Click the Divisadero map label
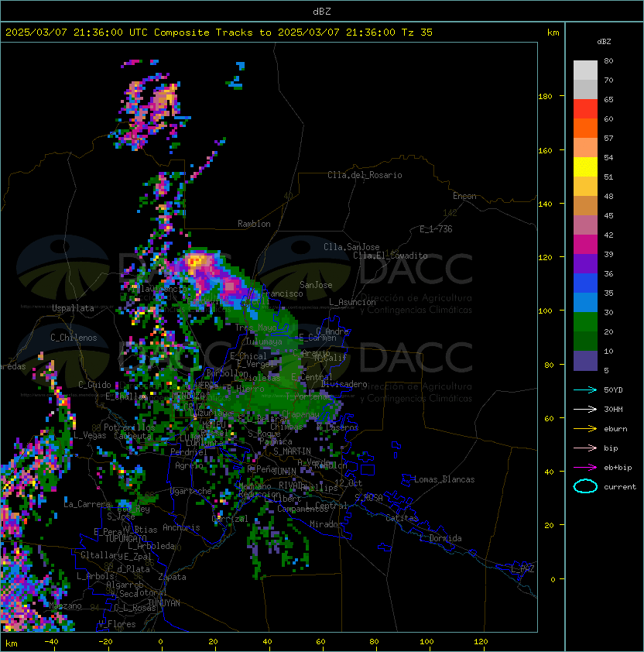This screenshot has width=644, height=652. coord(344,384)
